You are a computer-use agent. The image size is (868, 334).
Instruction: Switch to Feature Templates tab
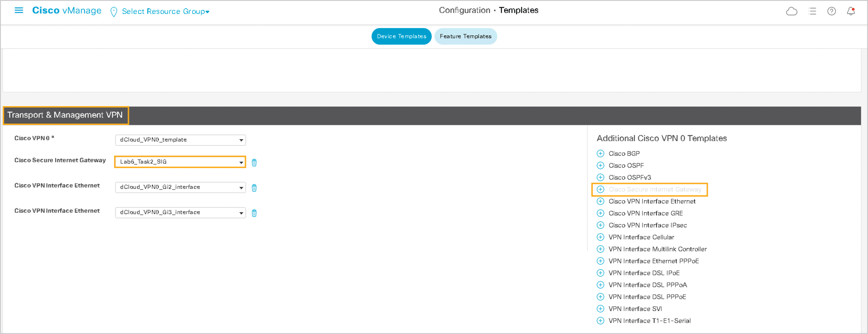pos(466,36)
